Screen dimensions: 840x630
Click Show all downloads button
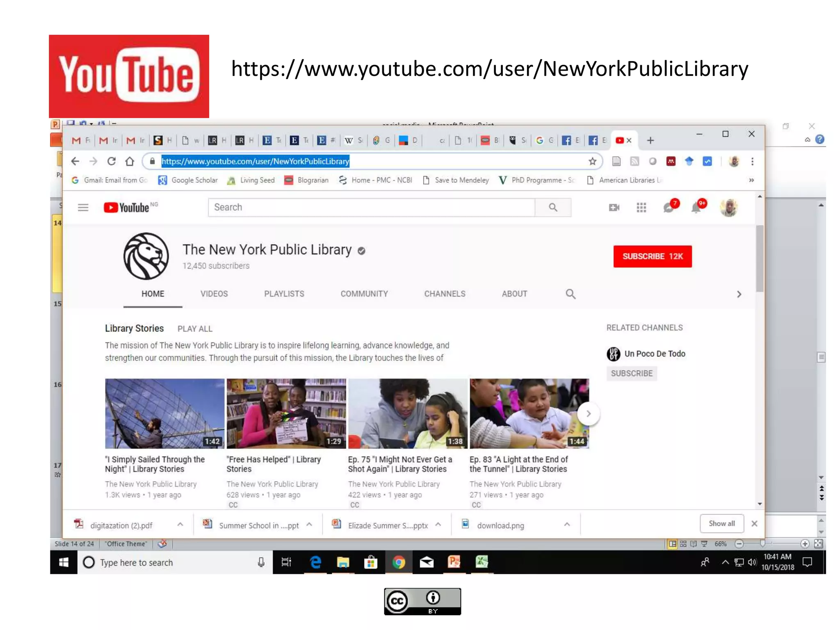[x=722, y=524]
